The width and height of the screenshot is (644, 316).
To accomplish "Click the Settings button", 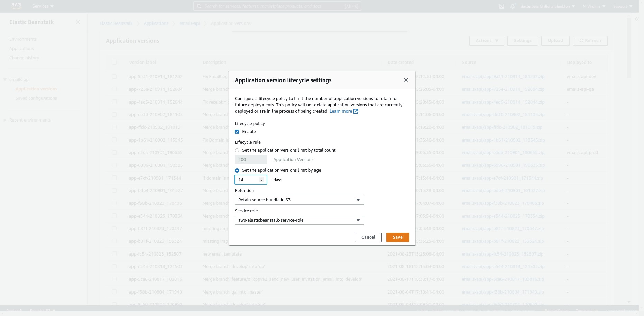I will click(523, 41).
